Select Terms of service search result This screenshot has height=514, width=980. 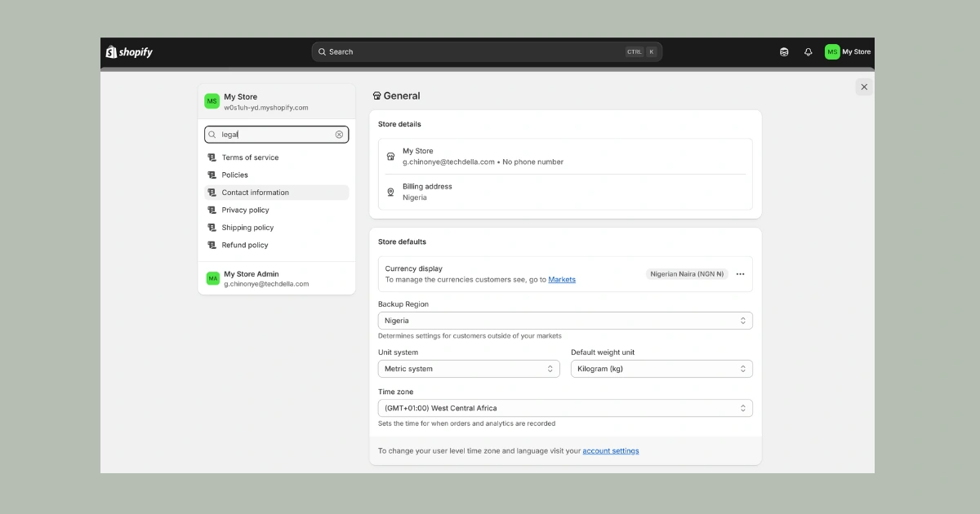click(250, 157)
